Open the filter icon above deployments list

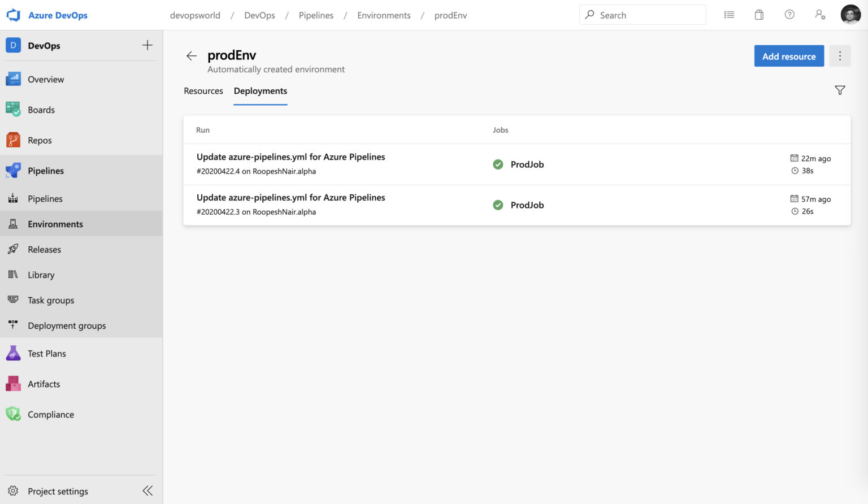click(x=840, y=90)
